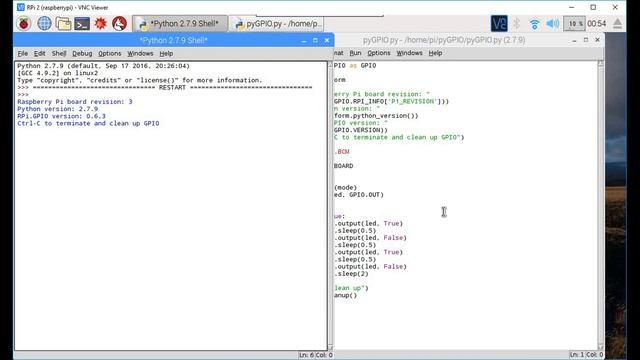Image resolution: width=640 pixels, height=360 pixels.
Task: Maximize the Python 2.7.9 Shell window
Action: click(315, 40)
